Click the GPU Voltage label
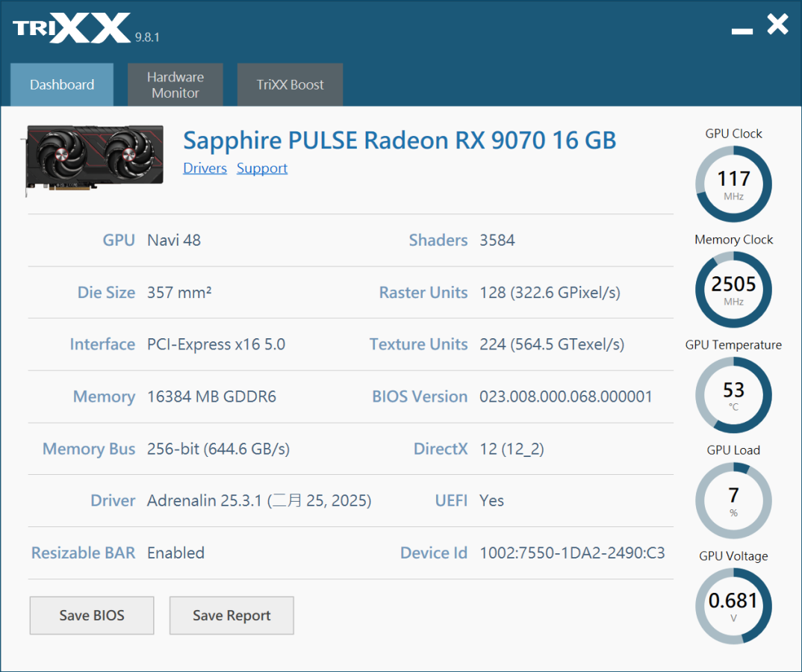The image size is (802, 672). (733, 556)
